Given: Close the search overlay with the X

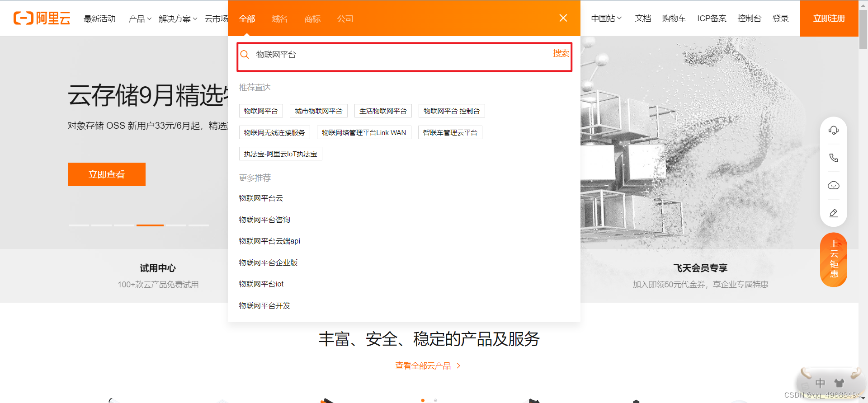Looking at the screenshot, I should coord(563,18).
